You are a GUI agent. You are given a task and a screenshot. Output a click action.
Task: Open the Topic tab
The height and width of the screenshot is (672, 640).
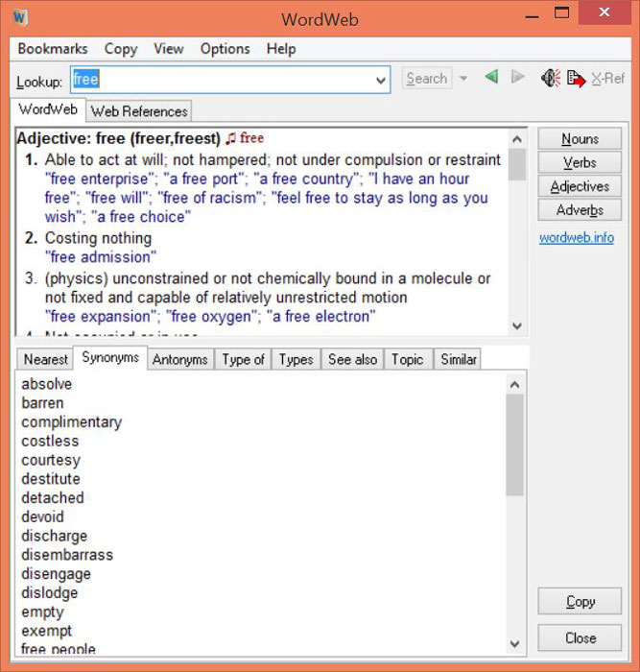pos(408,359)
